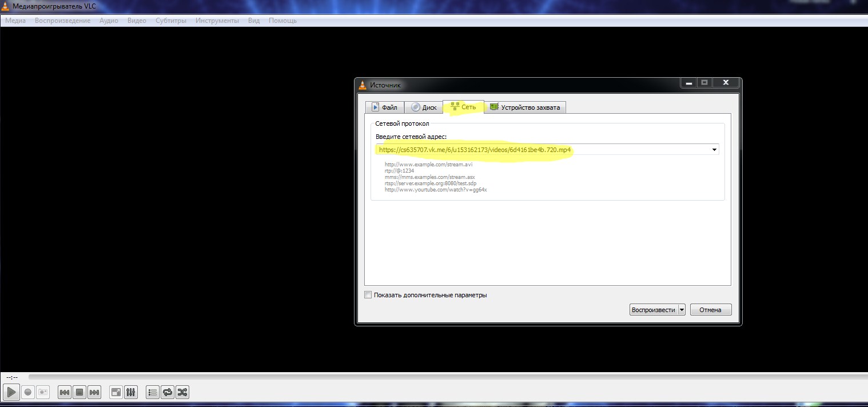Viewport: 868px width, 407px height.
Task: Click the network address input field
Action: coord(543,150)
